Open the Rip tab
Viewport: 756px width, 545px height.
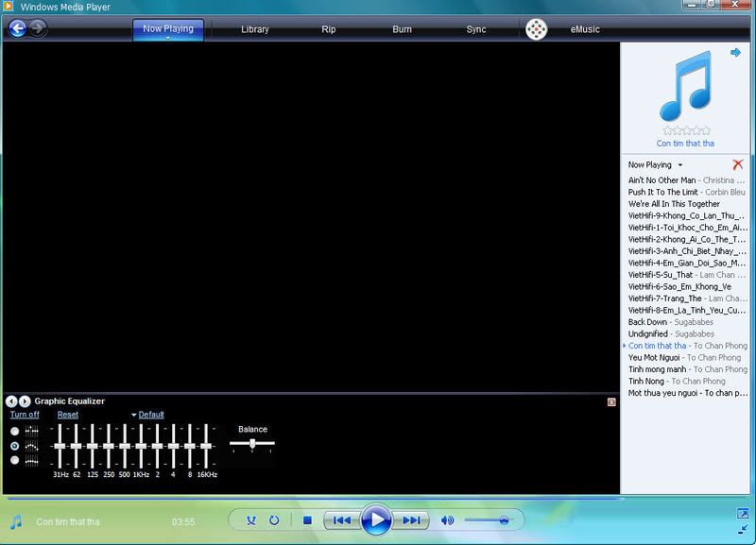[328, 29]
